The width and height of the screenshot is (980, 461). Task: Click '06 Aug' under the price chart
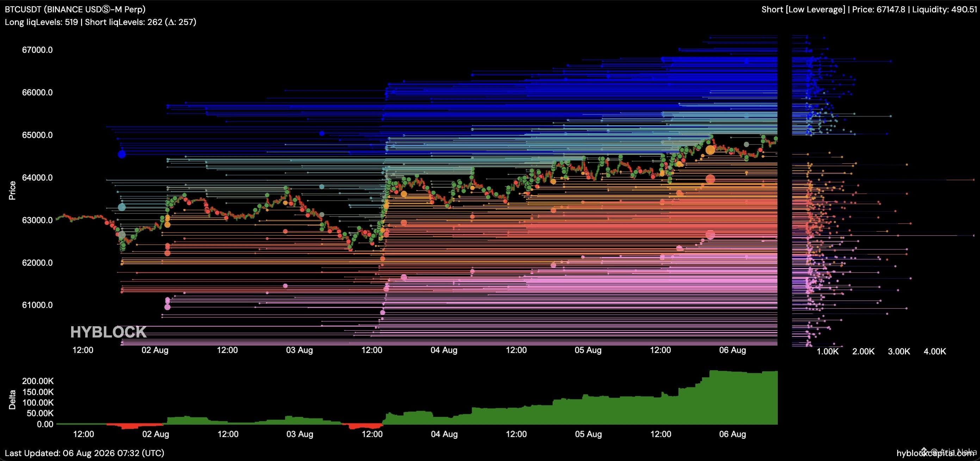(x=733, y=350)
